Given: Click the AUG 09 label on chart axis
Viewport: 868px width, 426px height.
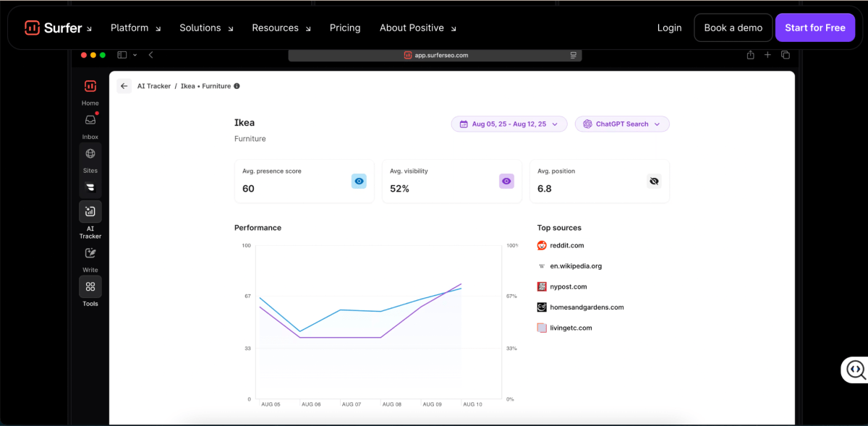Looking at the screenshot, I should pos(433,404).
